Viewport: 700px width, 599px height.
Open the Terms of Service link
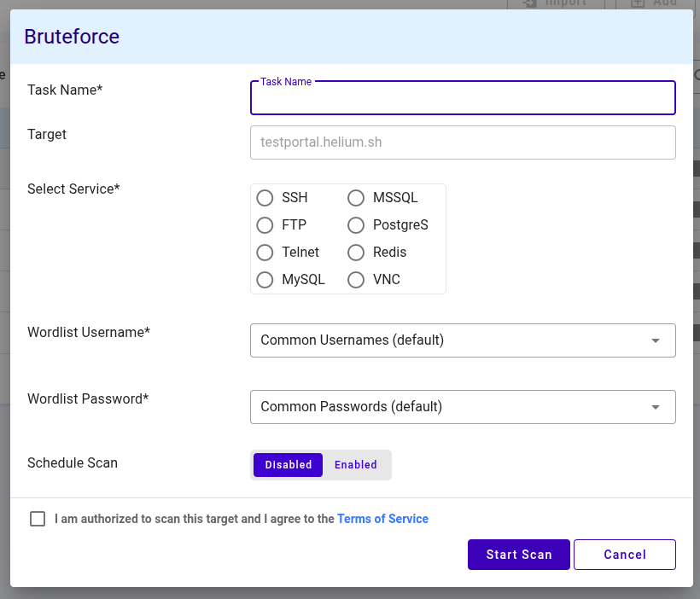tap(382, 519)
